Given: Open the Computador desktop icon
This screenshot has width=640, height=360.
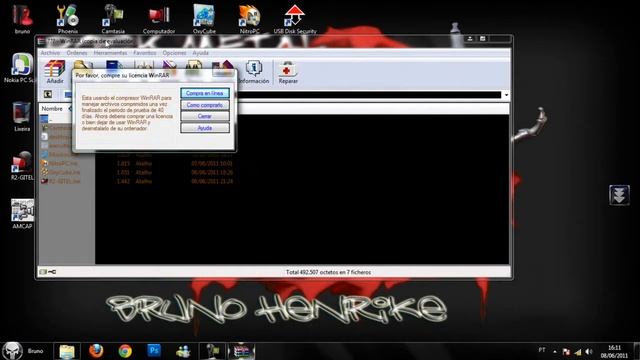Looking at the screenshot, I should pos(159,19).
